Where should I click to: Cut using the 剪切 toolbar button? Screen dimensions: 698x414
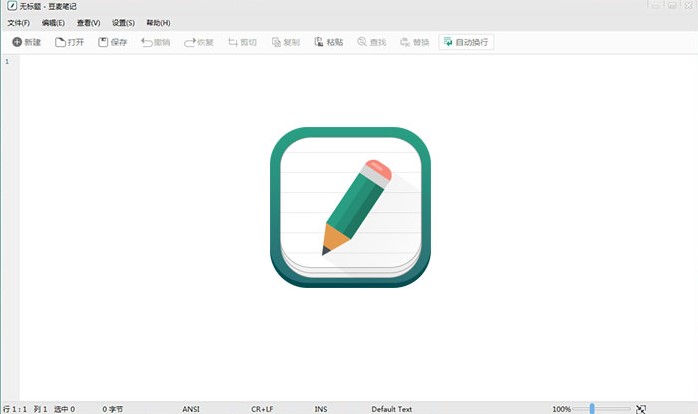pos(242,42)
